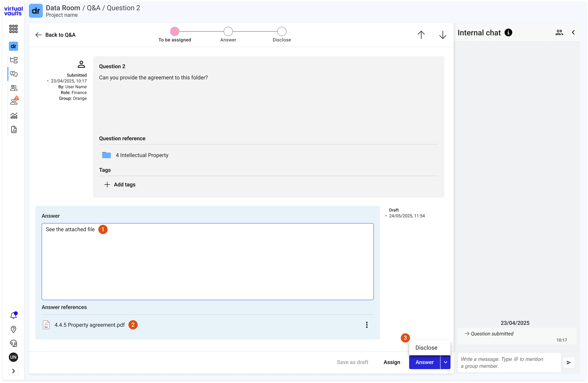Open users icon with warning triangle
This screenshot has height=383, width=588.
click(x=14, y=101)
